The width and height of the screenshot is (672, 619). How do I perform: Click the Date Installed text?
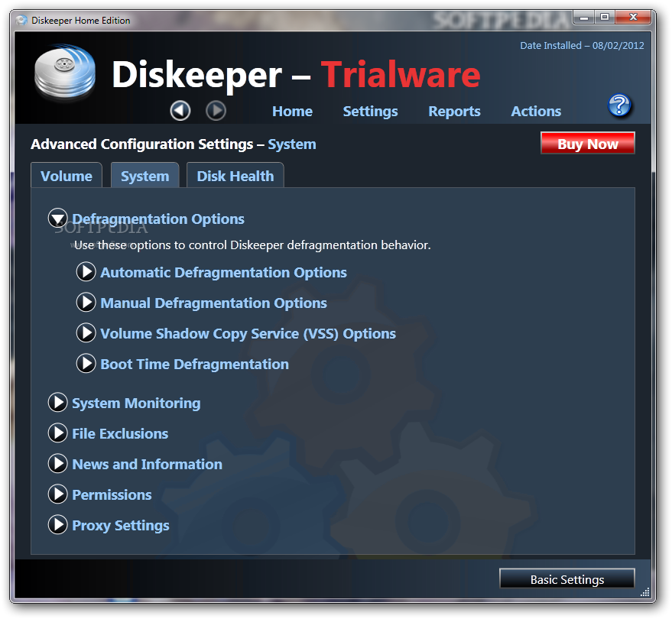click(x=582, y=45)
